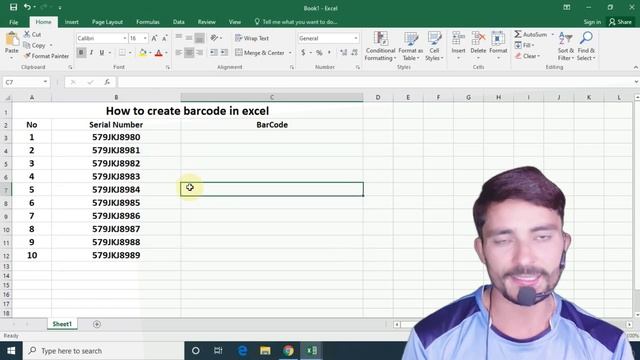Decrease font size with smaller A icon
640x360 pixels.
point(164,38)
